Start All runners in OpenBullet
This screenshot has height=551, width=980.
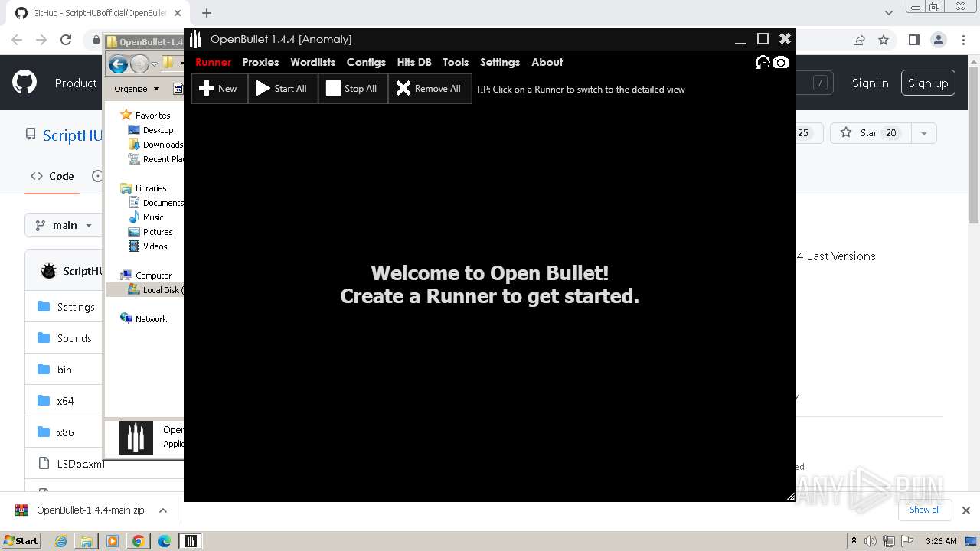tap(282, 89)
